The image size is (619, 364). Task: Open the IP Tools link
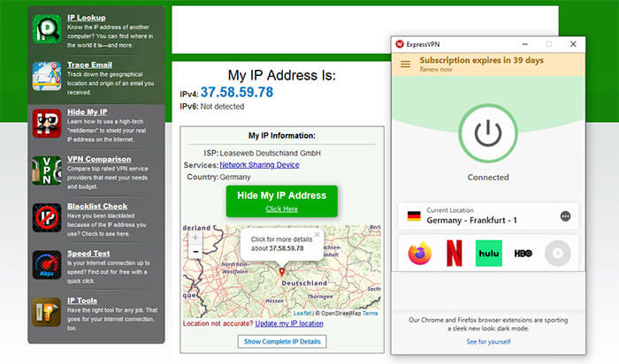click(x=81, y=300)
